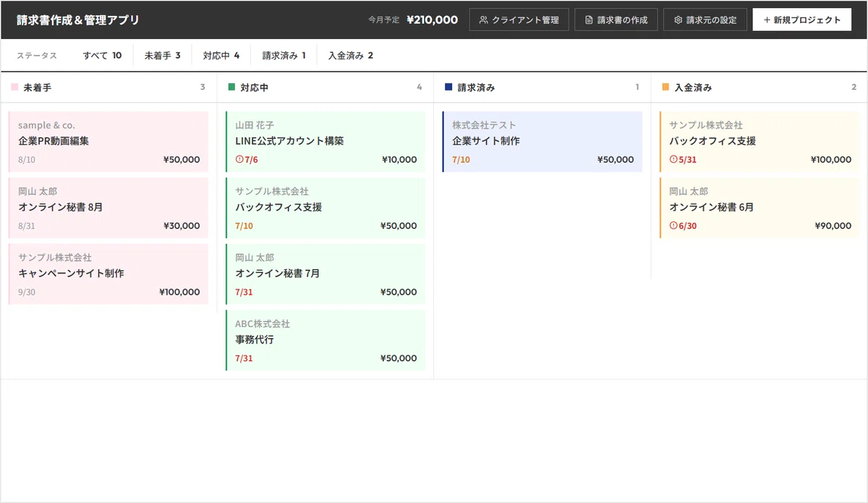
Task: Create a new project with ＋新規プロジェクト
Action: 802,20
